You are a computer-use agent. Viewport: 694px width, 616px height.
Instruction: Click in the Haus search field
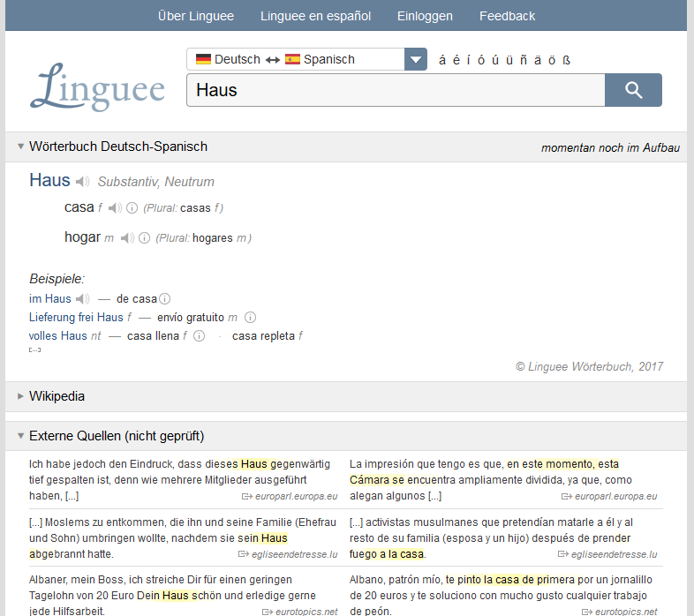pos(396,90)
